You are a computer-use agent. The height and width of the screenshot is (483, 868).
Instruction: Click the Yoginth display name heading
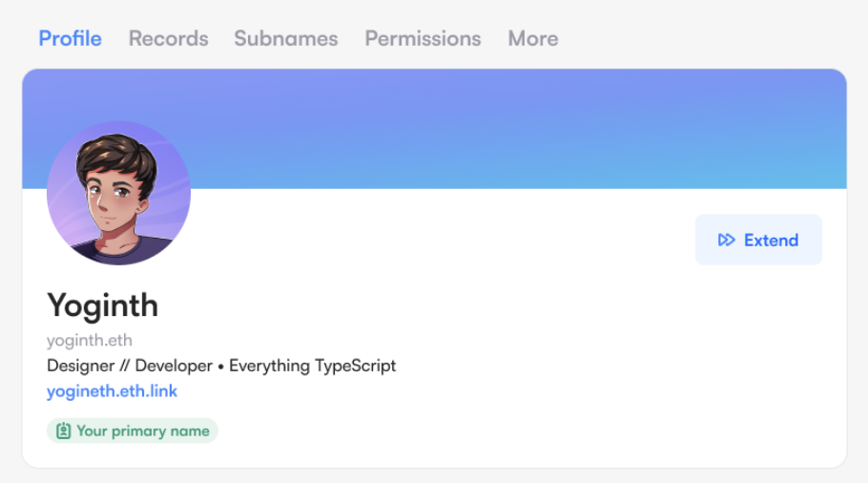tap(102, 305)
